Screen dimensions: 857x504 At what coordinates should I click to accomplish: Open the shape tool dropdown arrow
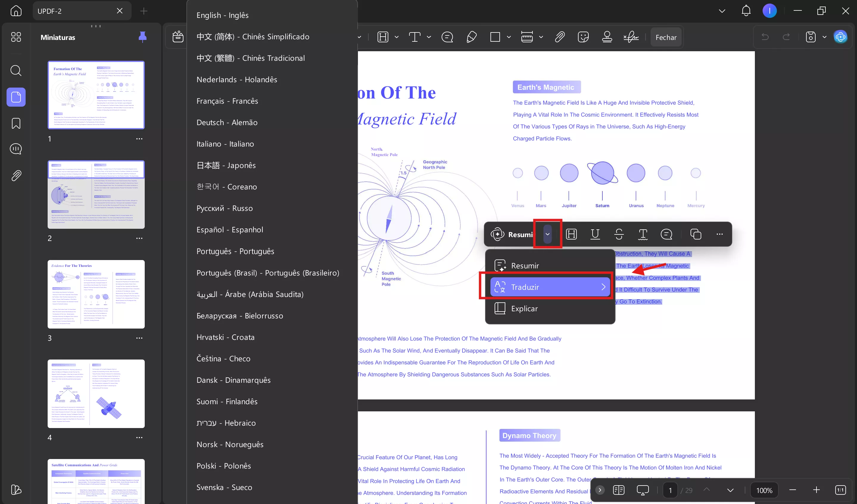pos(509,37)
